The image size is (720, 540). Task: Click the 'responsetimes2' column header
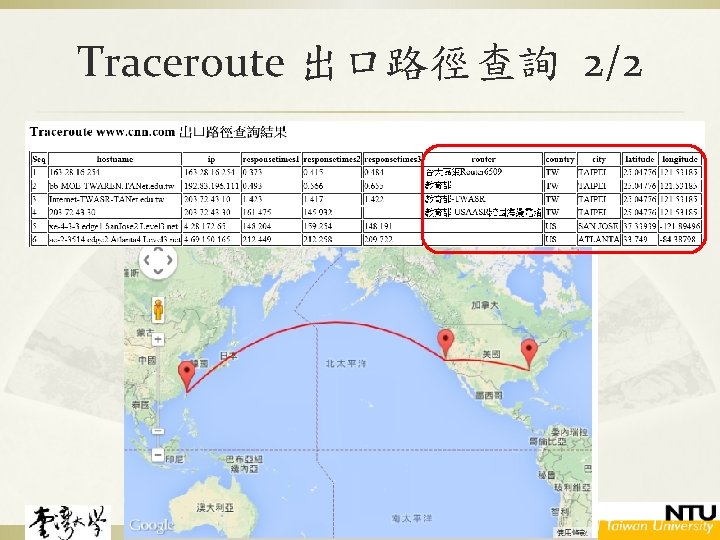click(332, 159)
